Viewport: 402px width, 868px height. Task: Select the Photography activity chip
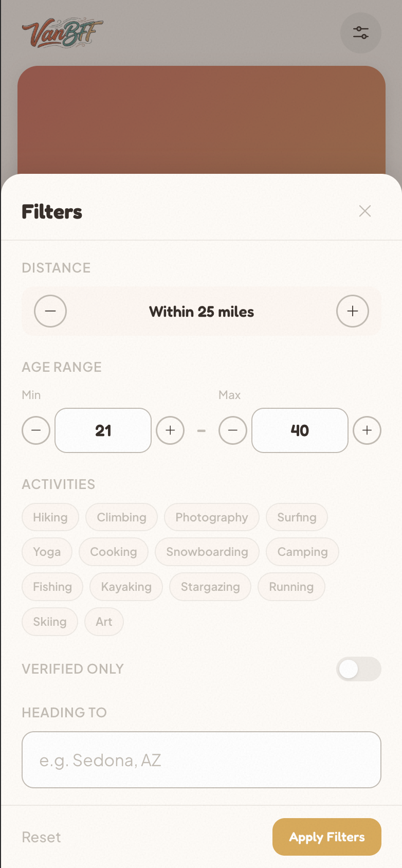click(212, 517)
